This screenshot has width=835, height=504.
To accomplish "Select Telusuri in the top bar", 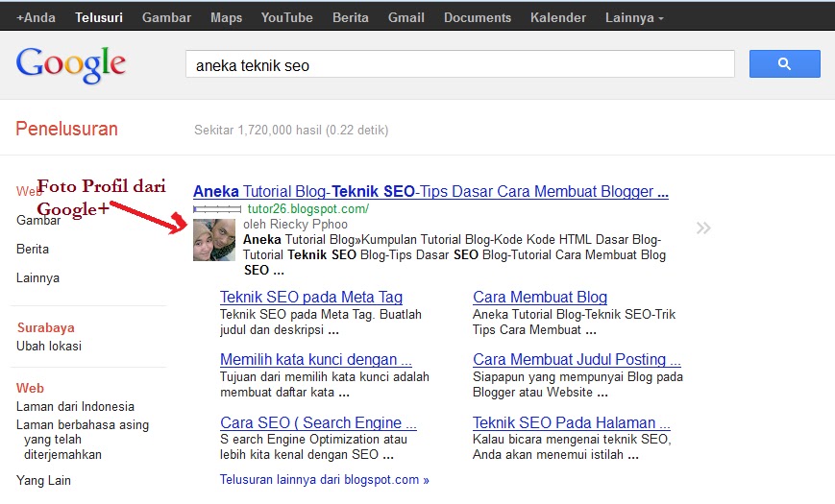I will point(99,17).
